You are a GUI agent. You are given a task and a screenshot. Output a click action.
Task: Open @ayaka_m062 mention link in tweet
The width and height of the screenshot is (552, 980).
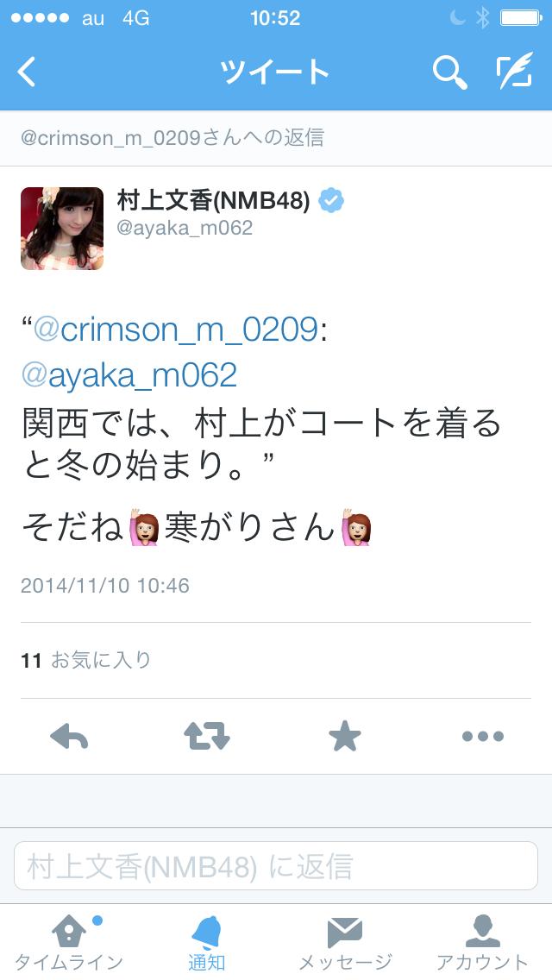pyautogui.click(x=129, y=375)
